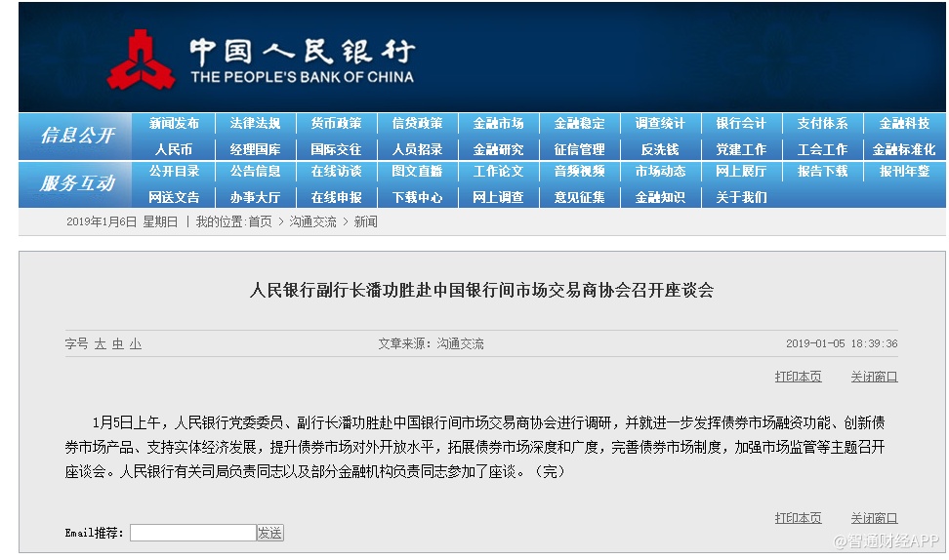Open 在线申报 page

point(336,197)
